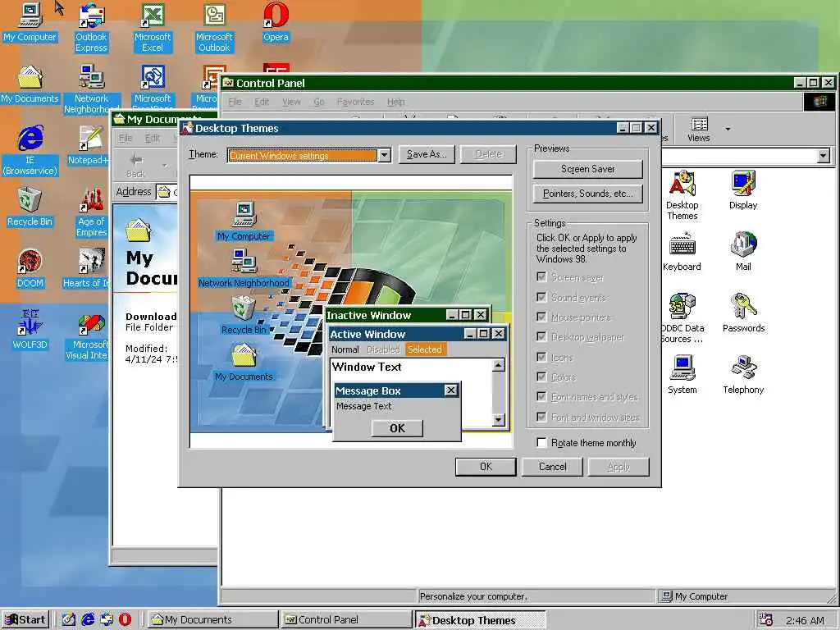Toggle Font and window sizes checkbox
Image resolution: width=840 pixels, height=630 pixels.
(x=541, y=417)
